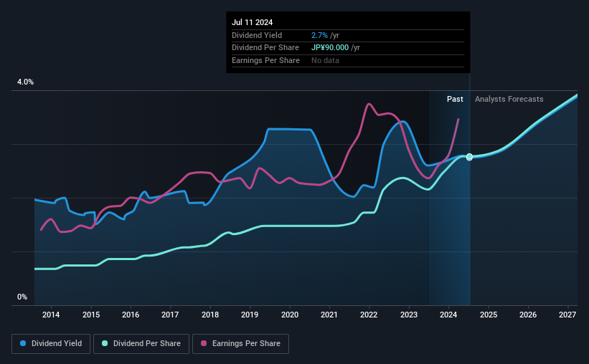Viewport: 589px width, 364px height.
Task: Click the 2023 x-axis label
Action: click(409, 315)
